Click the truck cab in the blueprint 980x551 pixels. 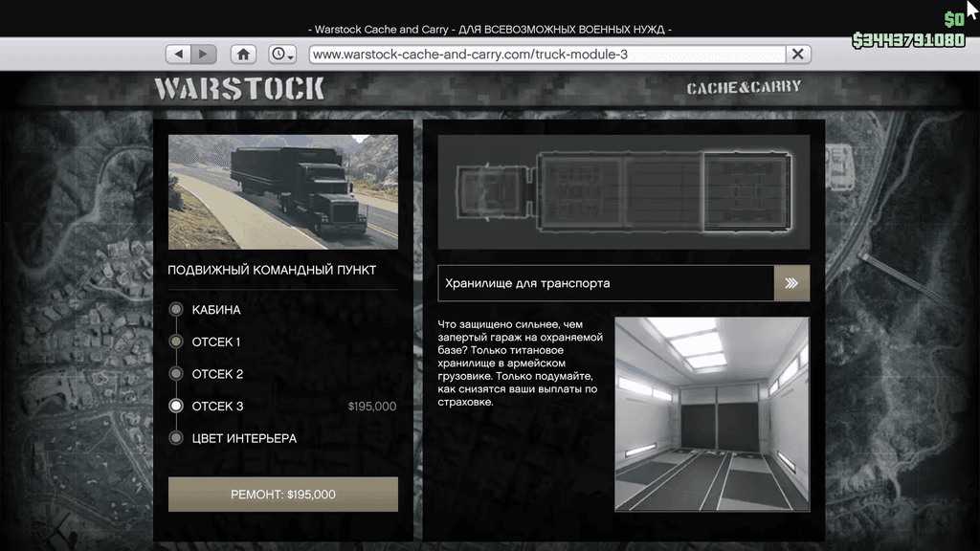pos(492,192)
